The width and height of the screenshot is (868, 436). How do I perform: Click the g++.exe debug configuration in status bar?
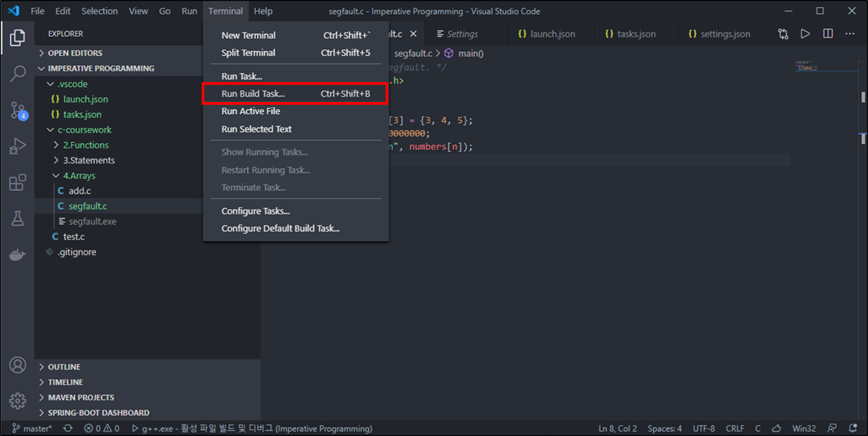click(252, 428)
